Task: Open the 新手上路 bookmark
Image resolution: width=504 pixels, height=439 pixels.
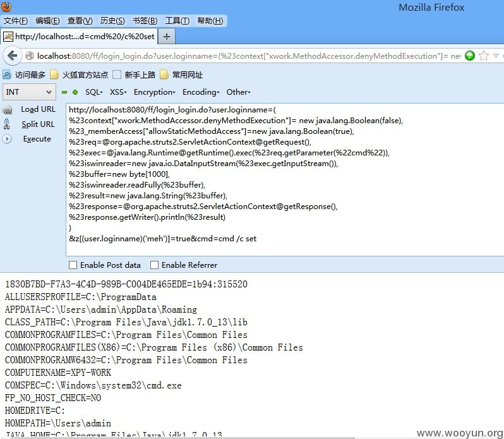Action: 134,75
